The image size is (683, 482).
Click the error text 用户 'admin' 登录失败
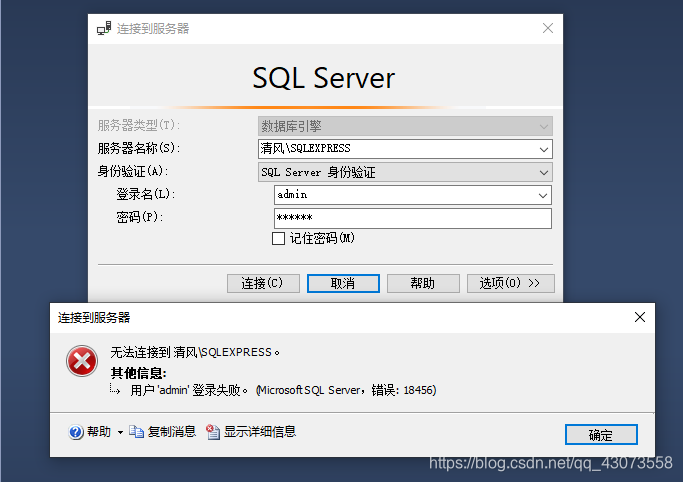189,390
